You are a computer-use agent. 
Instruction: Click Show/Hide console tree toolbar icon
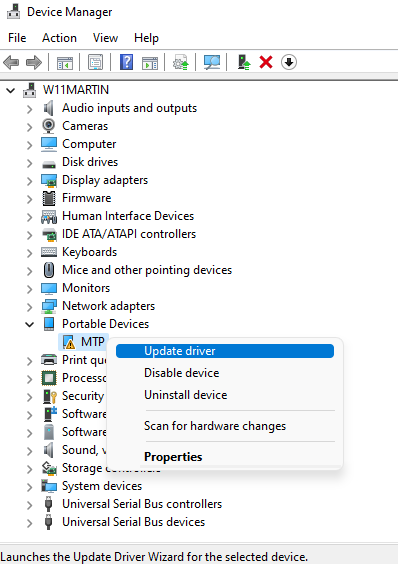(x=65, y=63)
